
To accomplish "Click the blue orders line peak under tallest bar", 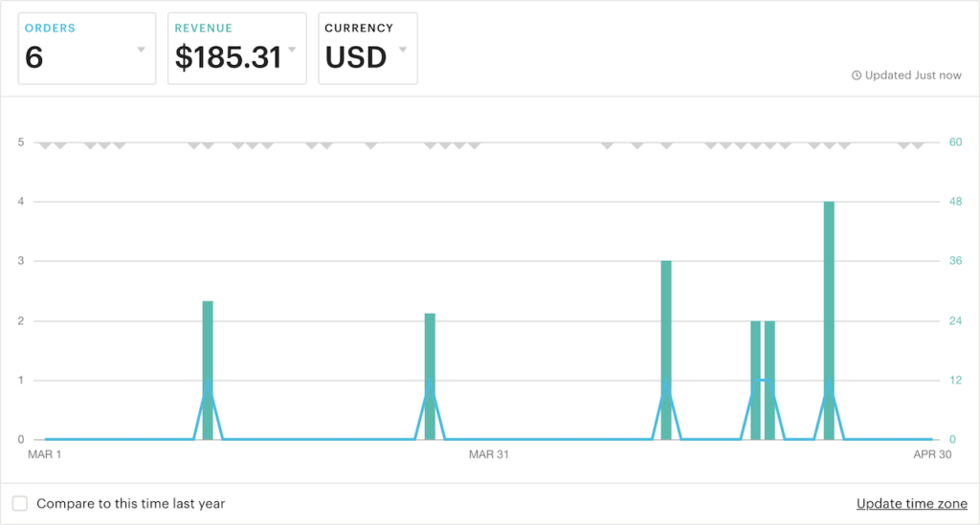I will [829, 383].
